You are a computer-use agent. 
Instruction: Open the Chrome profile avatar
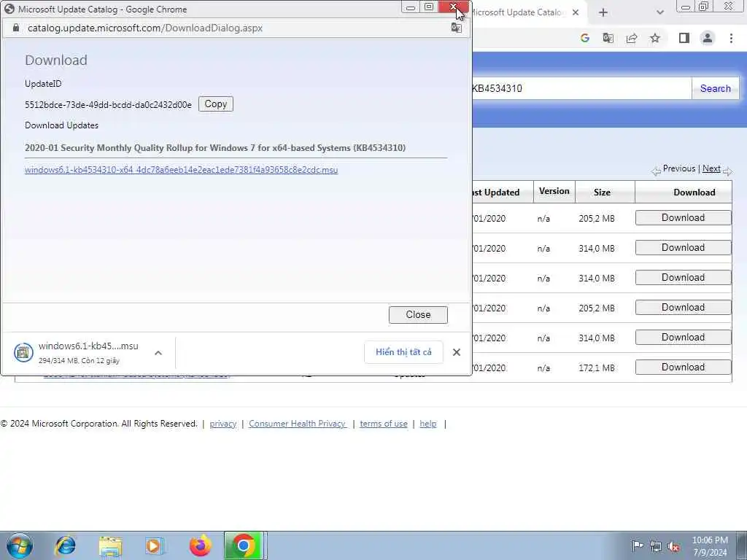point(708,38)
